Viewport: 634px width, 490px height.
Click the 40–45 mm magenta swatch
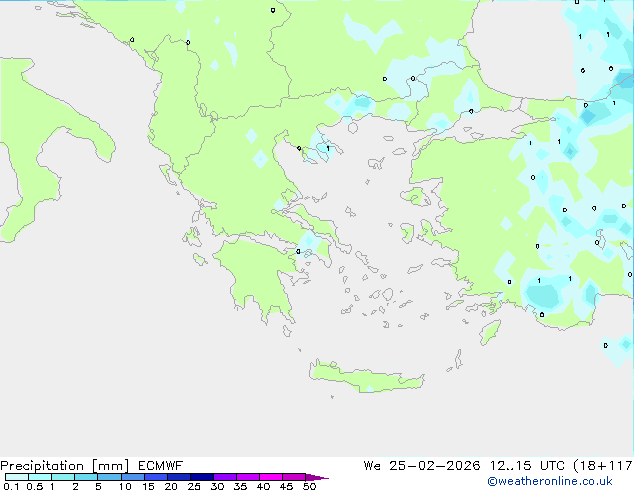pyautogui.click(x=271, y=477)
